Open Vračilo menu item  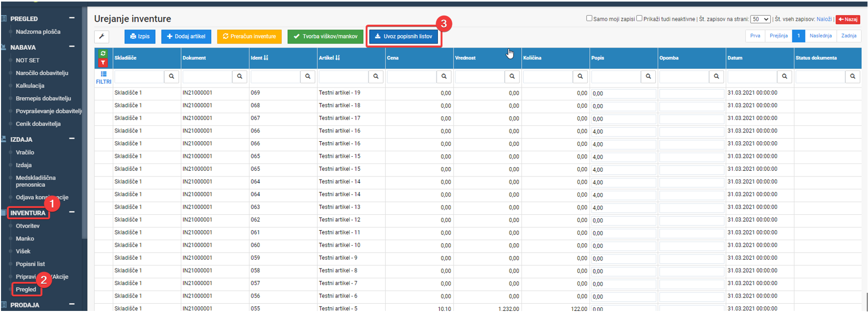click(x=25, y=153)
